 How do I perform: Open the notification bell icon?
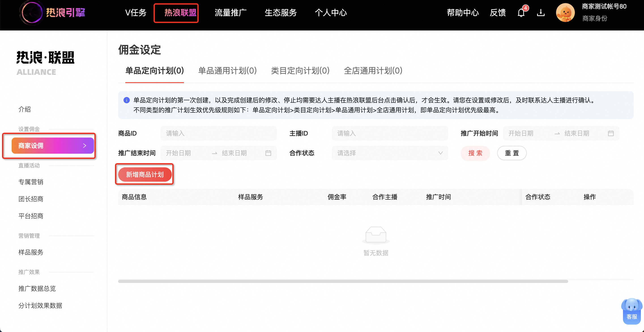521,13
